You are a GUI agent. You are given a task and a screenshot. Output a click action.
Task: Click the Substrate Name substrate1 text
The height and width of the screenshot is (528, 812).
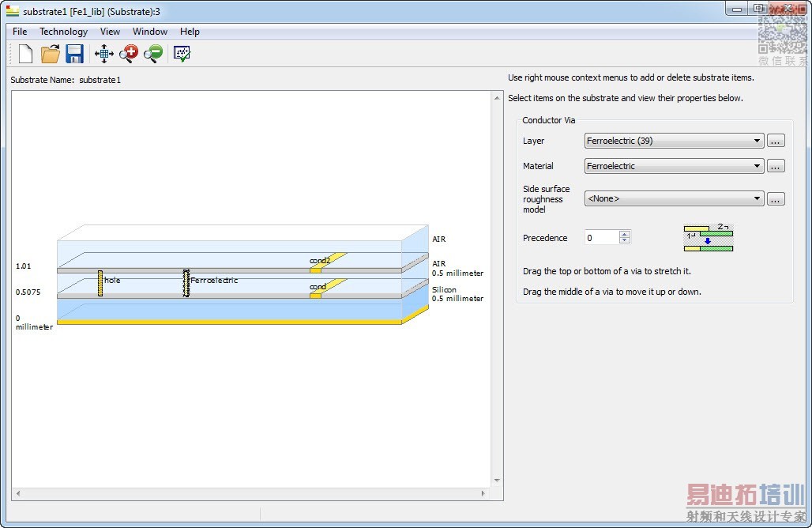66,80
